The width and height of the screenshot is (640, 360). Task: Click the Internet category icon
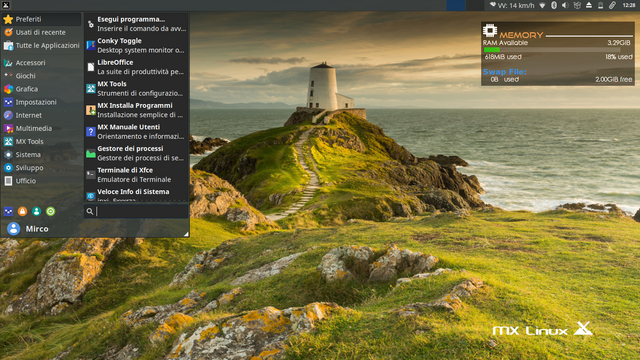coord(8,115)
